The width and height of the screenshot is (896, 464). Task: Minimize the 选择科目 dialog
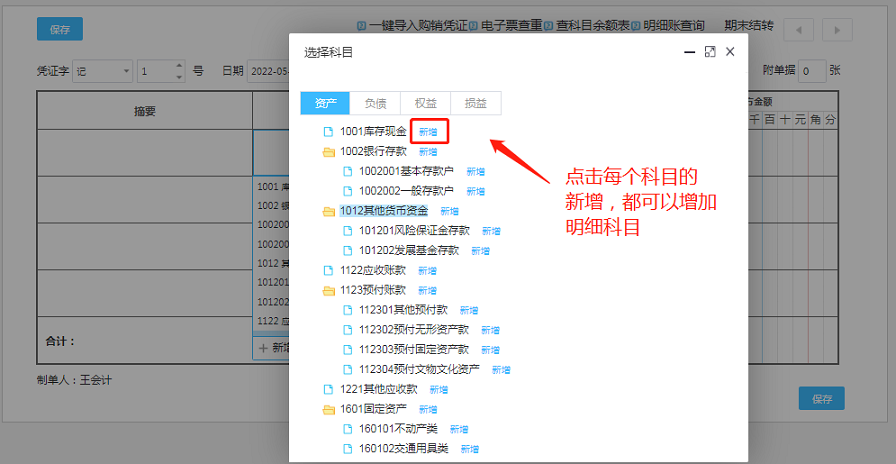click(690, 52)
